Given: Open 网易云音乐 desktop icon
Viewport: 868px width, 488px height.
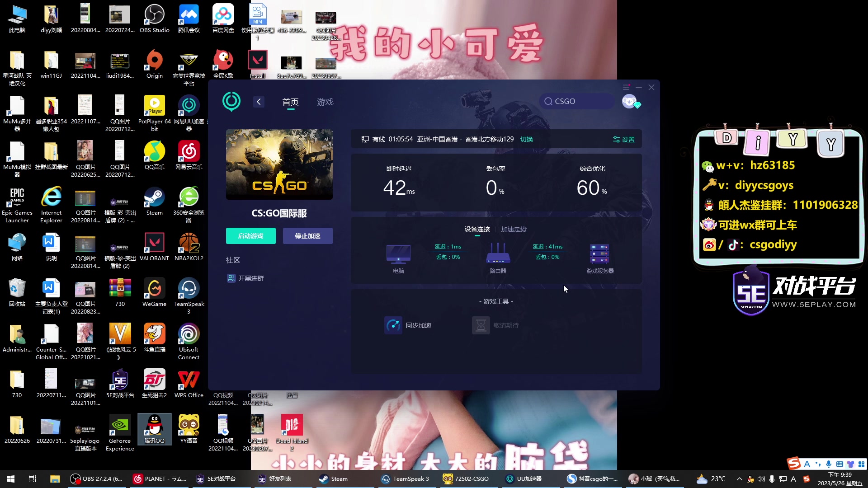Looking at the screenshot, I should click(189, 156).
